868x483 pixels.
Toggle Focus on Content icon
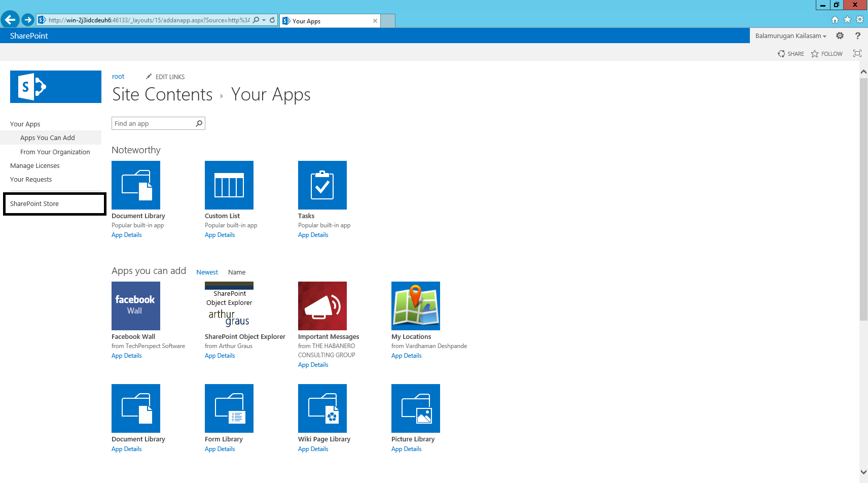tap(857, 53)
